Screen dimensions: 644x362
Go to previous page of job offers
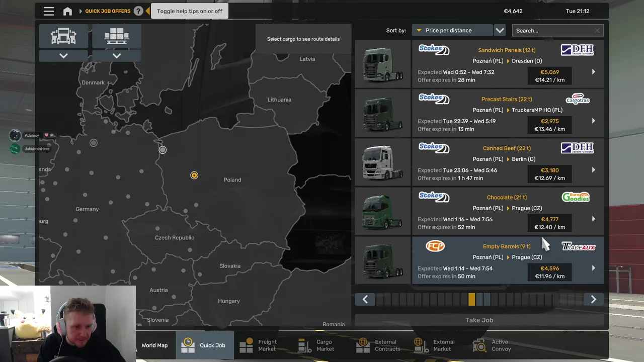coord(365,299)
